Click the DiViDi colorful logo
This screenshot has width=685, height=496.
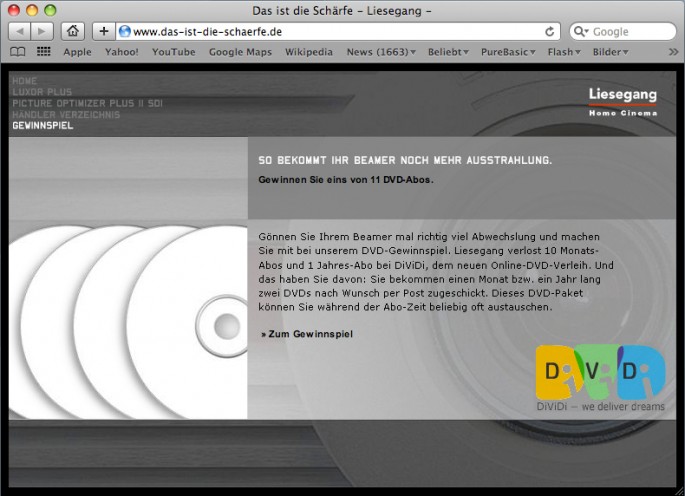click(601, 372)
